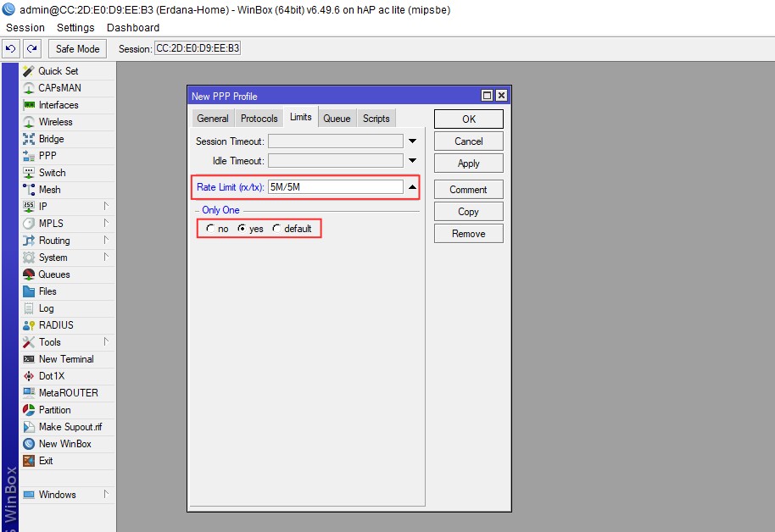The image size is (775, 532).
Task: Choose 'yes' for Only One
Action: click(x=243, y=229)
